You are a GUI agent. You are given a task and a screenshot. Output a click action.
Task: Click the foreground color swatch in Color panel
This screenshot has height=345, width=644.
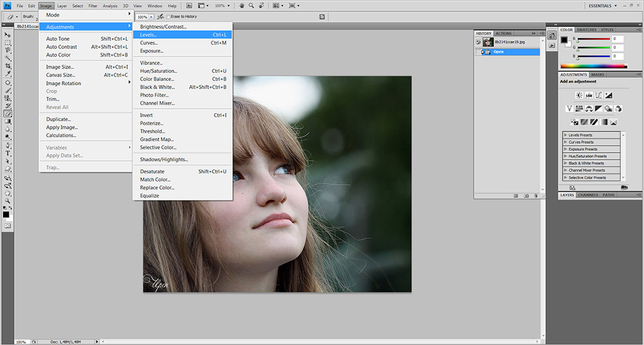564,40
